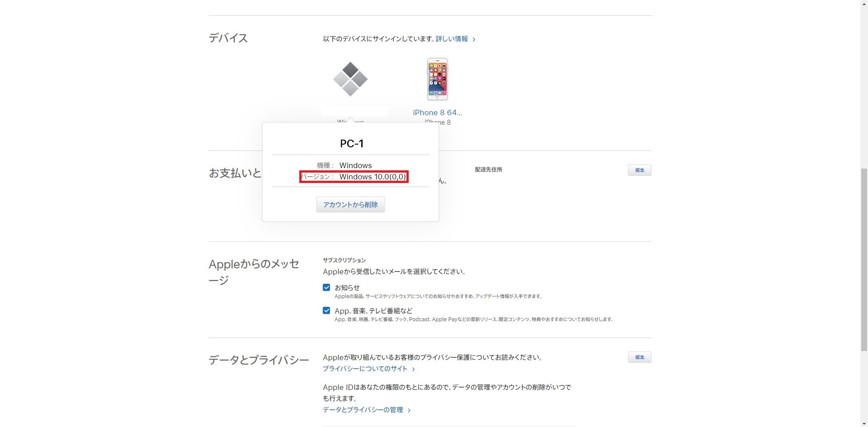Click 編集 button beside 配送先住所
This screenshot has width=868, height=427.
(x=640, y=170)
